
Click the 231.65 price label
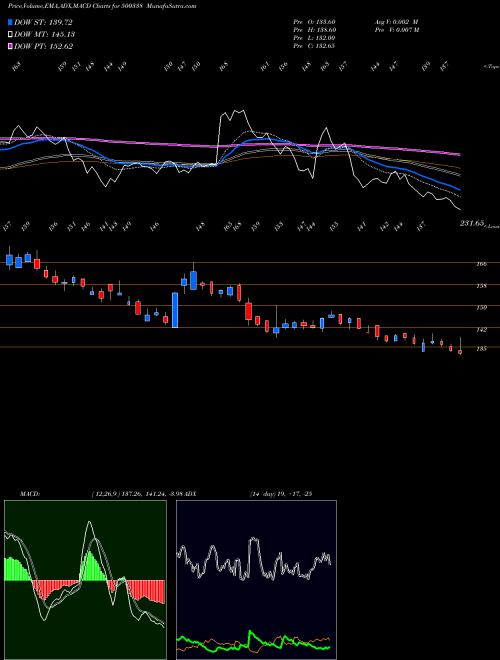click(x=471, y=224)
